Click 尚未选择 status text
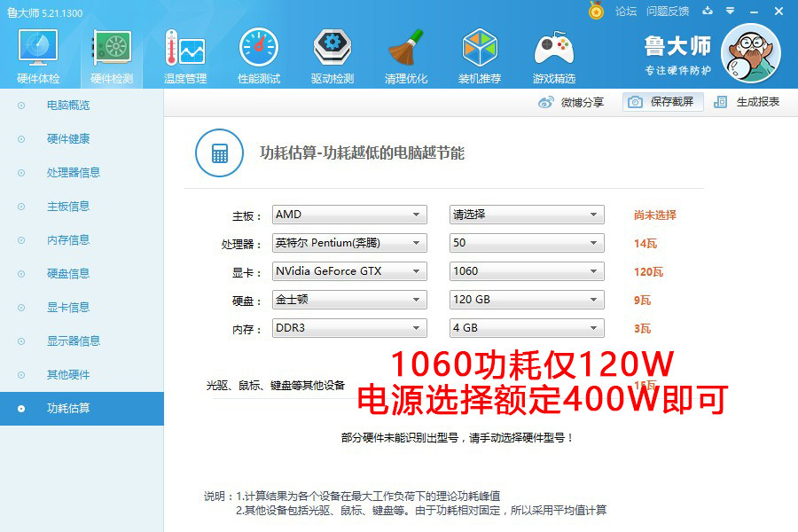 point(655,215)
